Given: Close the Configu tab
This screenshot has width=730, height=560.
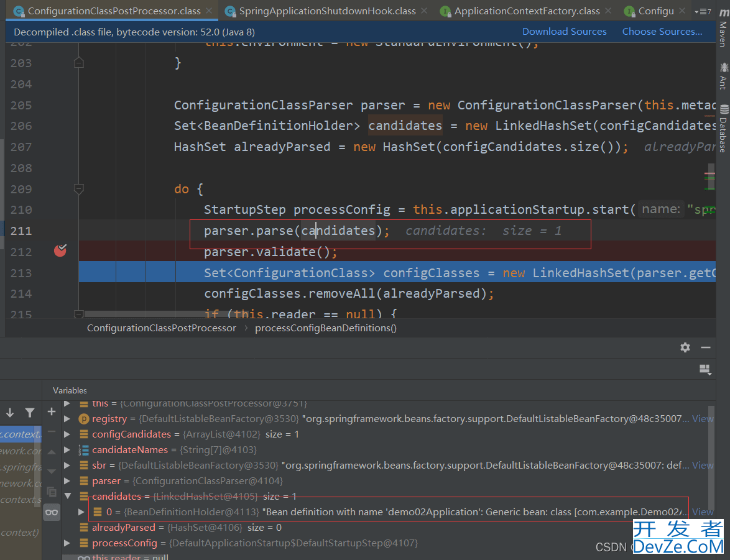Looking at the screenshot, I should coord(682,11).
